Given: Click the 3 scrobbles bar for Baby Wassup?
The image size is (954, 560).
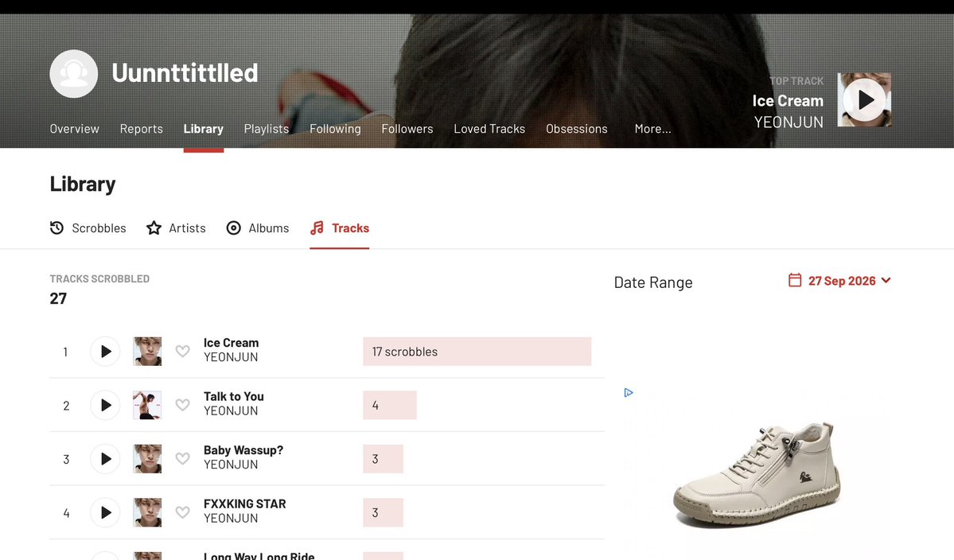Looking at the screenshot, I should click(384, 459).
